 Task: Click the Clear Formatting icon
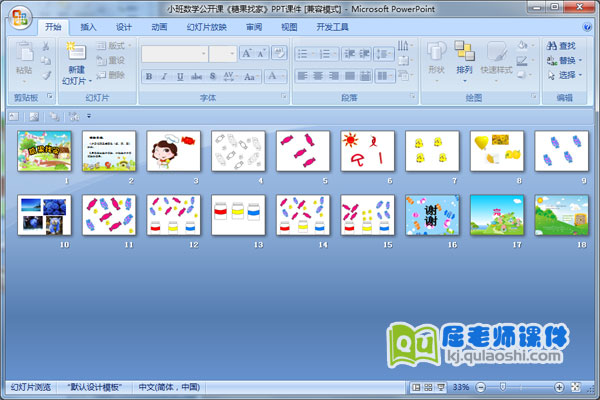[279, 53]
